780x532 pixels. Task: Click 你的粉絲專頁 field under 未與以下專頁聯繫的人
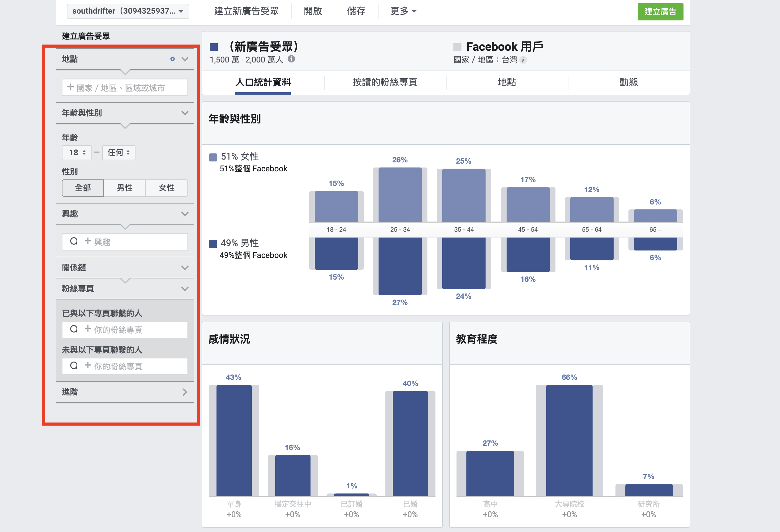[x=125, y=366]
